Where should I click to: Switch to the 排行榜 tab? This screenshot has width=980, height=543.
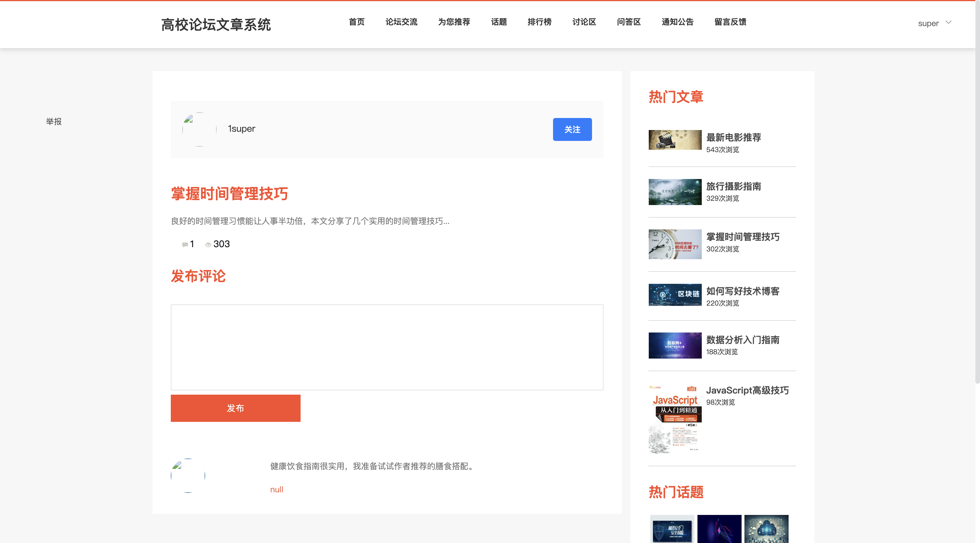[x=540, y=22]
